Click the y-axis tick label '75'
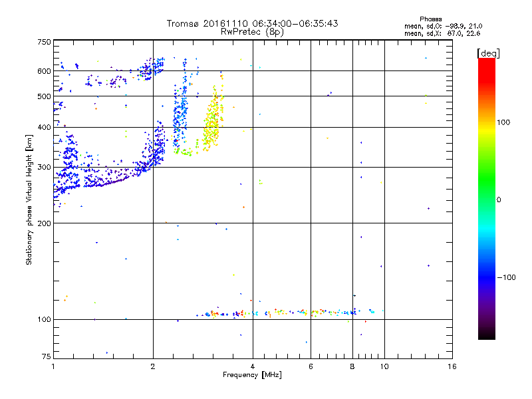The height and width of the screenshot is (399, 532). [47, 356]
